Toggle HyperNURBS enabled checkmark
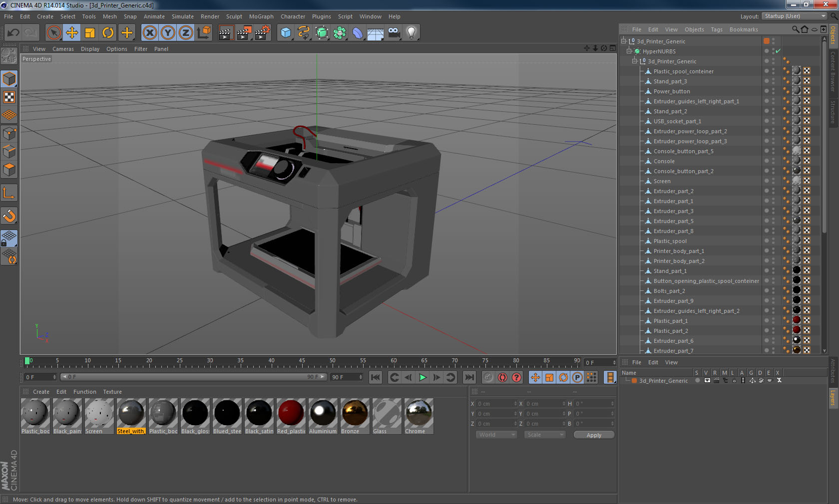The image size is (839, 504). [778, 51]
